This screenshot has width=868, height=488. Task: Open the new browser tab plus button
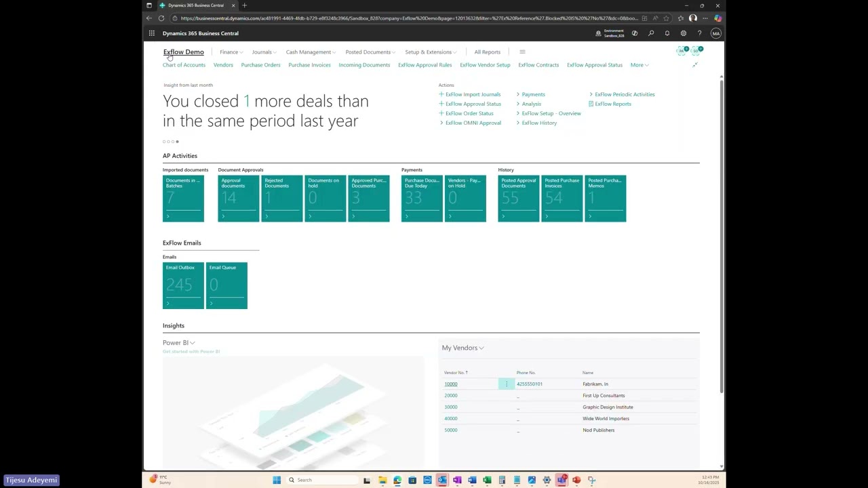[x=245, y=5]
